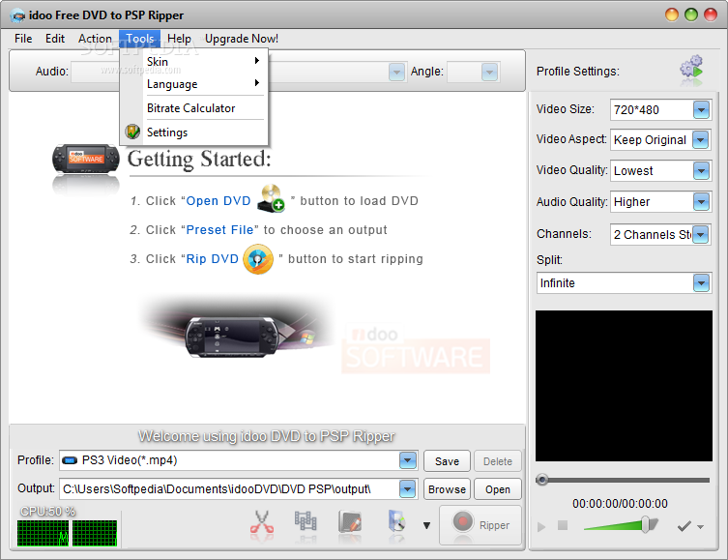Click the green volume slider
The width and height of the screenshot is (728, 560).
click(x=621, y=525)
